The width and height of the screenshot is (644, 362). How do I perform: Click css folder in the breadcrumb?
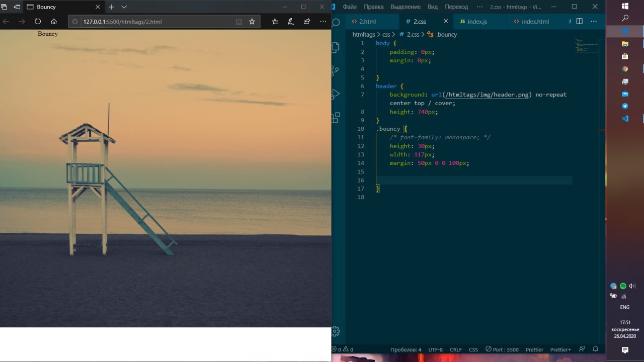[386, 35]
